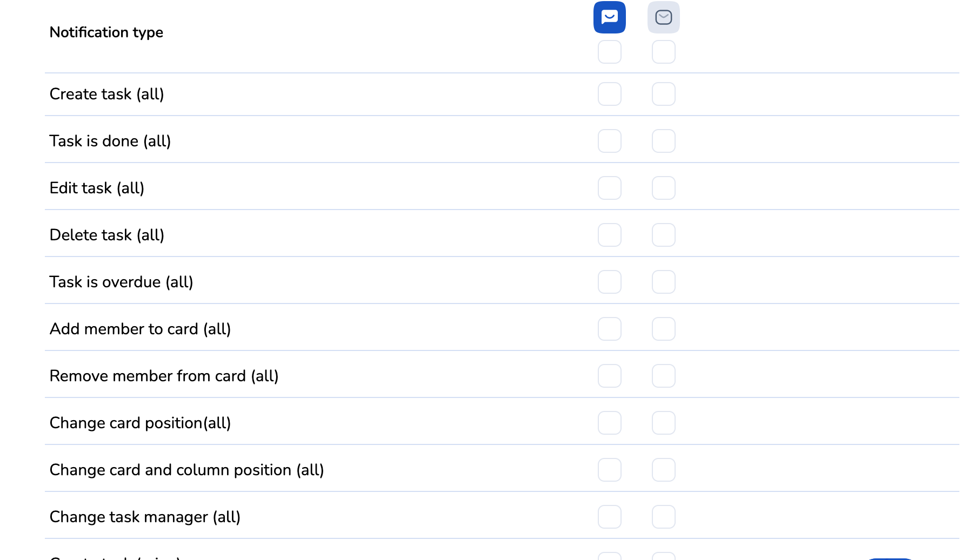Enable email notification for Task is done (all)
The width and height of the screenshot is (961, 560).
(x=663, y=141)
